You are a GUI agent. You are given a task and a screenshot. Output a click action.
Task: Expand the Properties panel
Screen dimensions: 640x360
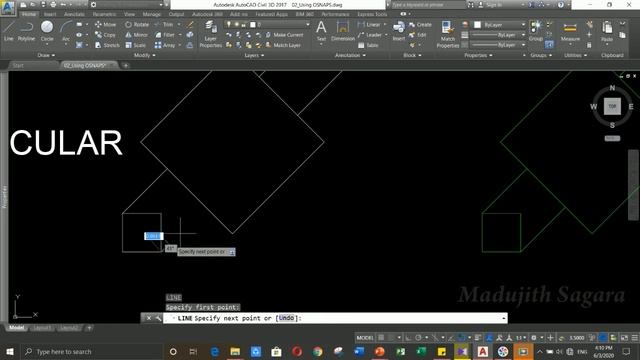pos(478,55)
